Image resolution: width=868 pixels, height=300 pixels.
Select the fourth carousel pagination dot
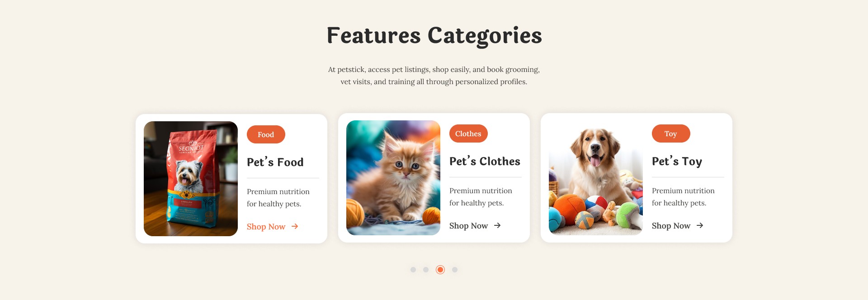click(455, 270)
